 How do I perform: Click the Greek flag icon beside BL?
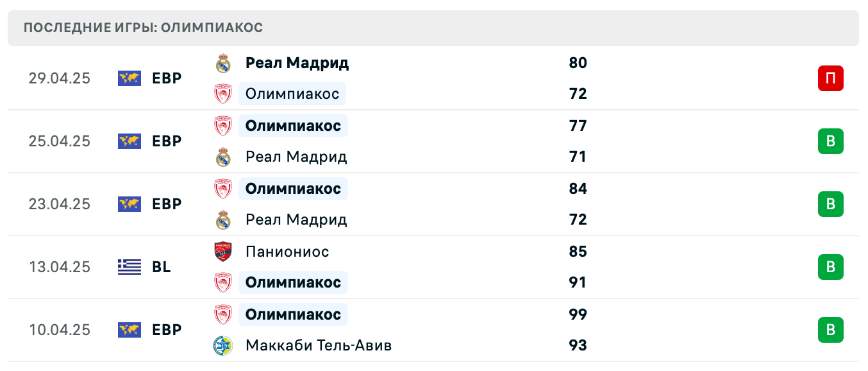pyautogui.click(x=129, y=267)
